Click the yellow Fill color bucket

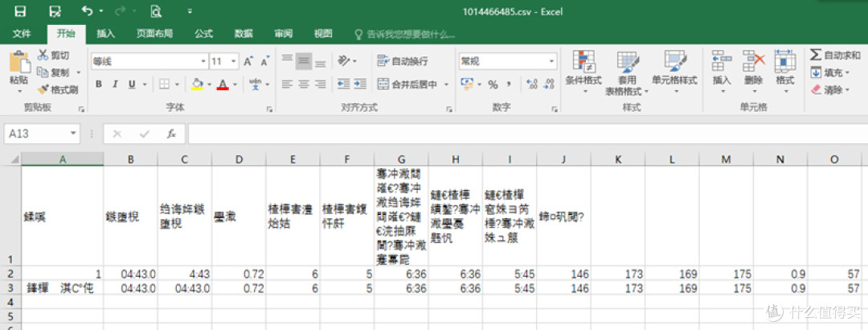(x=197, y=85)
